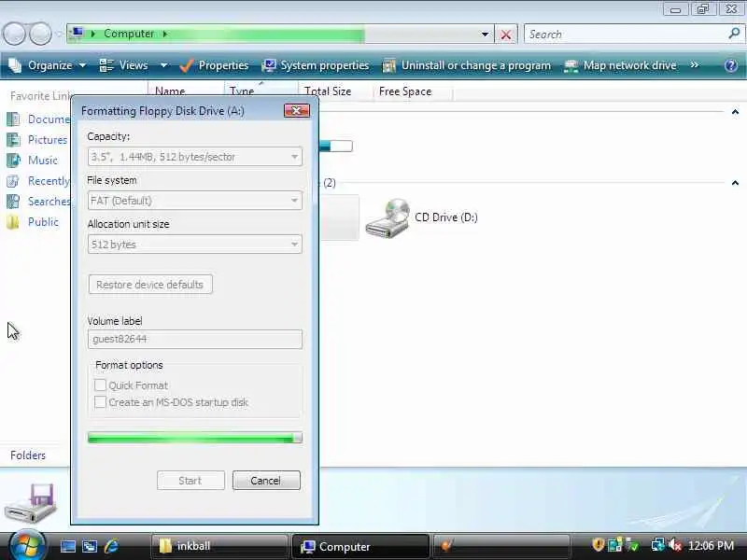
Task: Click Show Desktop quick launch icon
Action: coord(67,546)
